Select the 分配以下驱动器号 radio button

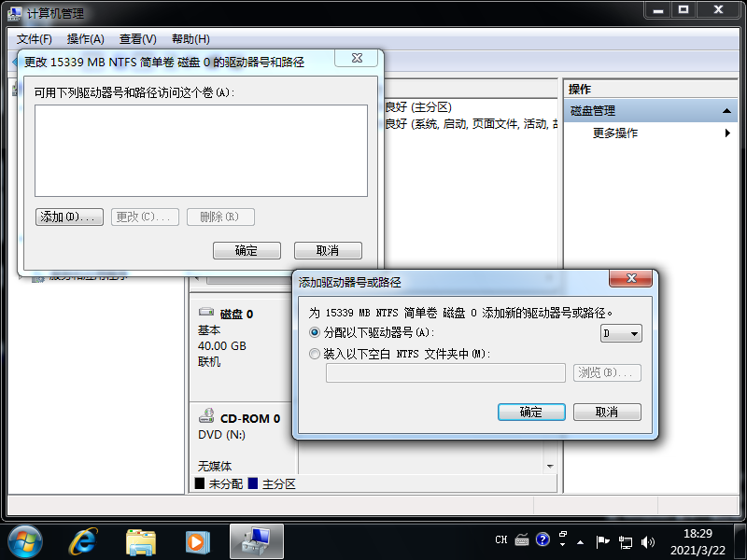314,333
